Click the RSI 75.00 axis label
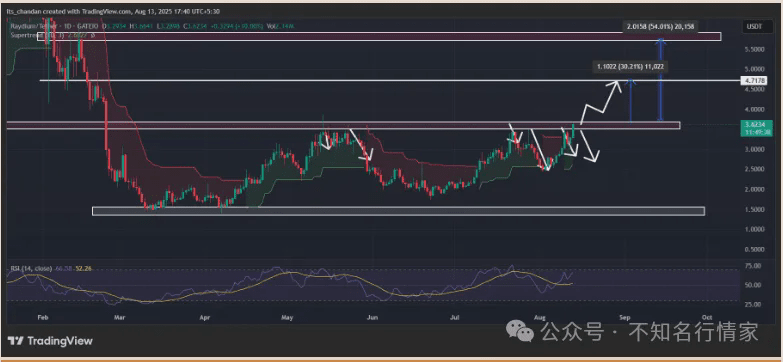This screenshot has width=783, height=362. point(754,266)
